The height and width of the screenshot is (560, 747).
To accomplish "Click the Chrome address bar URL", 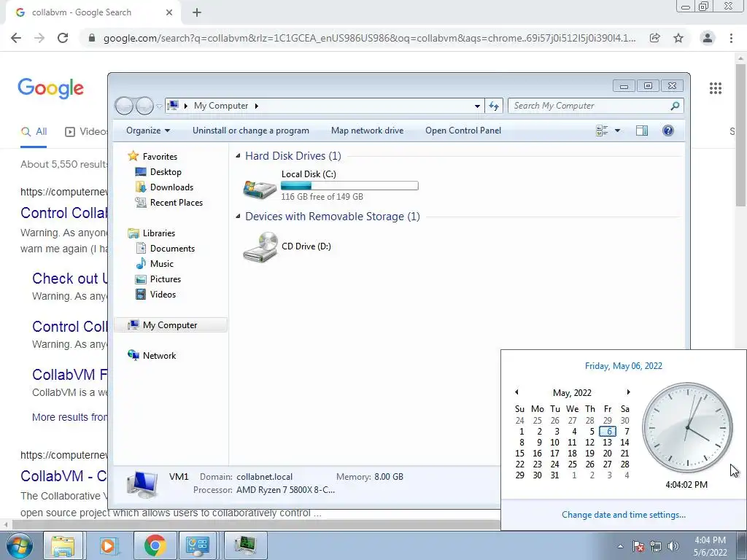I will point(370,38).
